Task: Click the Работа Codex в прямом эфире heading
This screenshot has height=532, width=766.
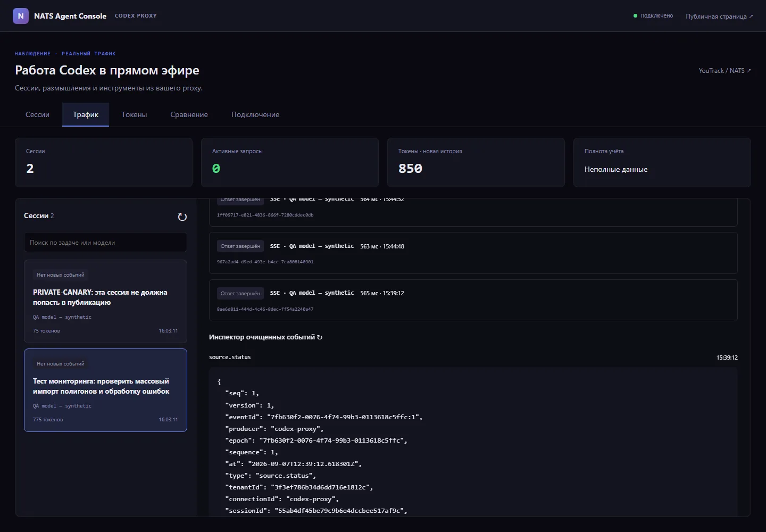Action: coord(107,70)
